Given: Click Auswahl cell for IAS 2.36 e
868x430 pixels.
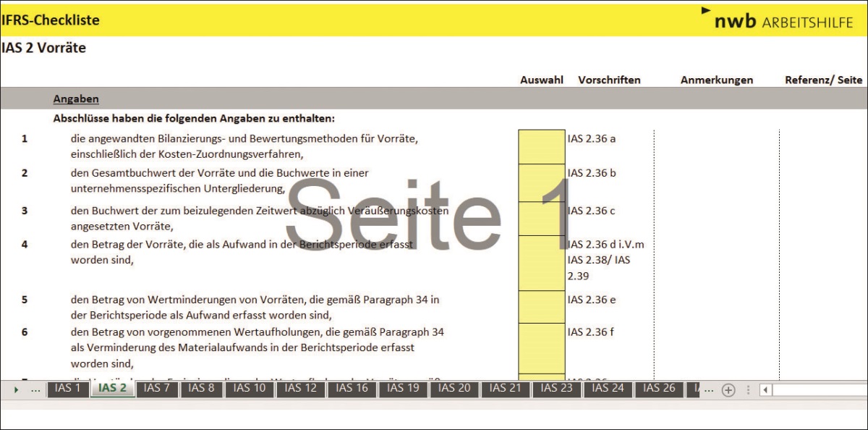Looking at the screenshot, I should pos(541,306).
